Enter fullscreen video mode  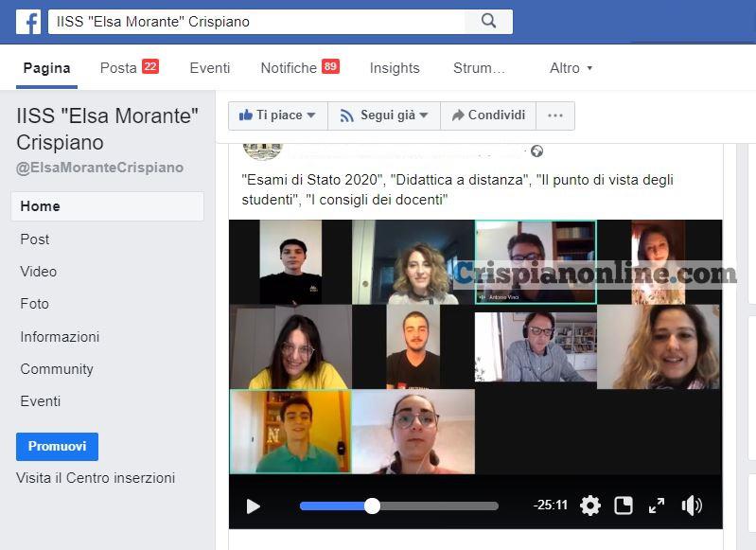point(657,506)
